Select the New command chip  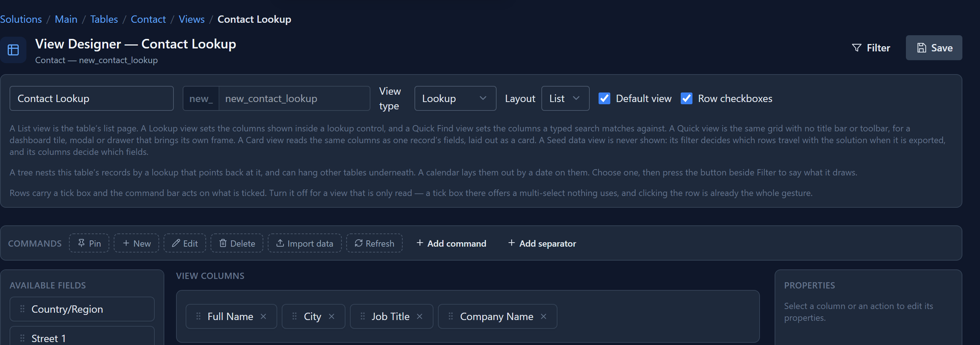[x=136, y=243]
